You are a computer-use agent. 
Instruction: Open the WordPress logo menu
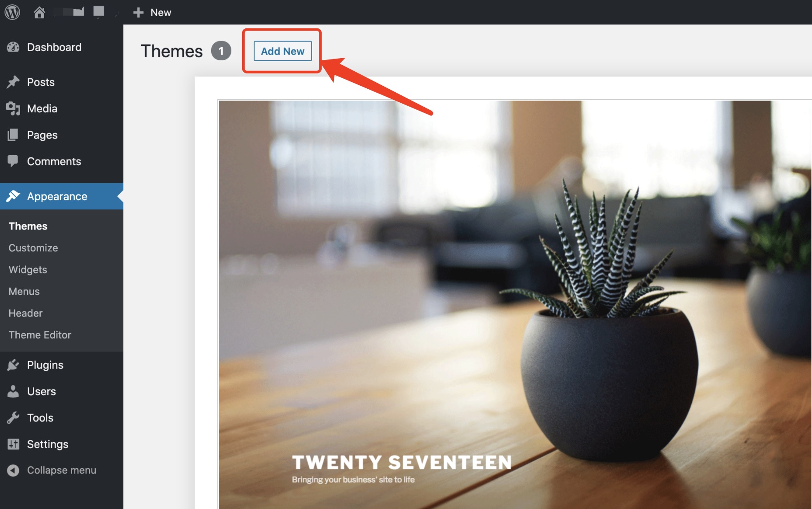point(12,12)
